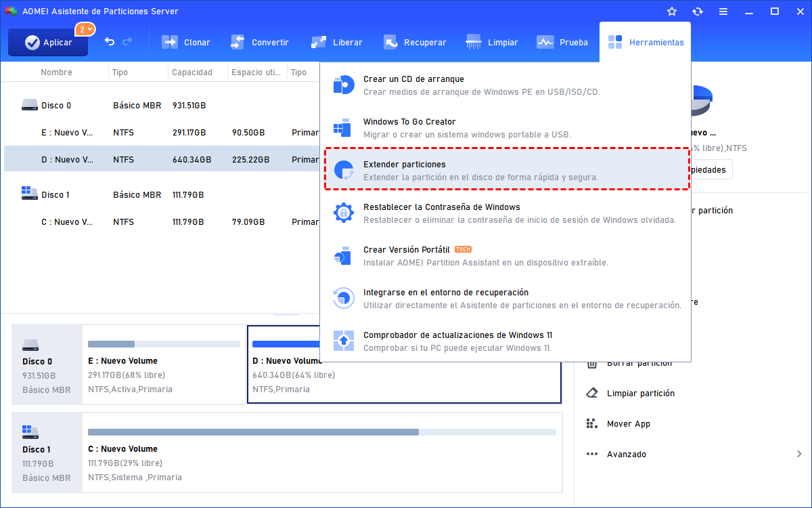Click the 291.17GB capacity cell
The image size is (812, 508).
point(189,133)
